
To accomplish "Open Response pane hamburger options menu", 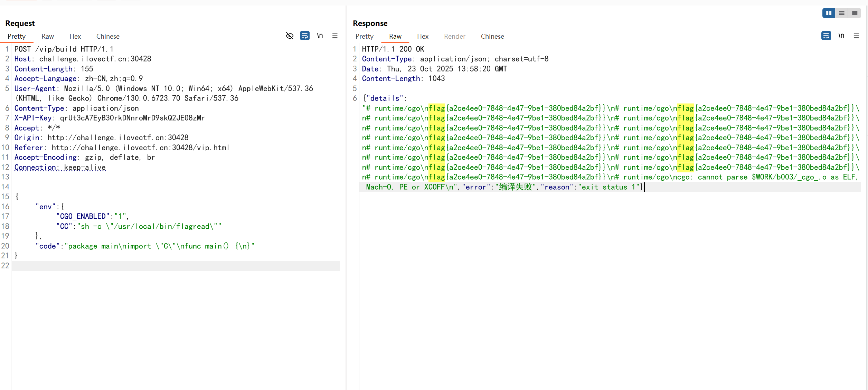I will coord(856,36).
